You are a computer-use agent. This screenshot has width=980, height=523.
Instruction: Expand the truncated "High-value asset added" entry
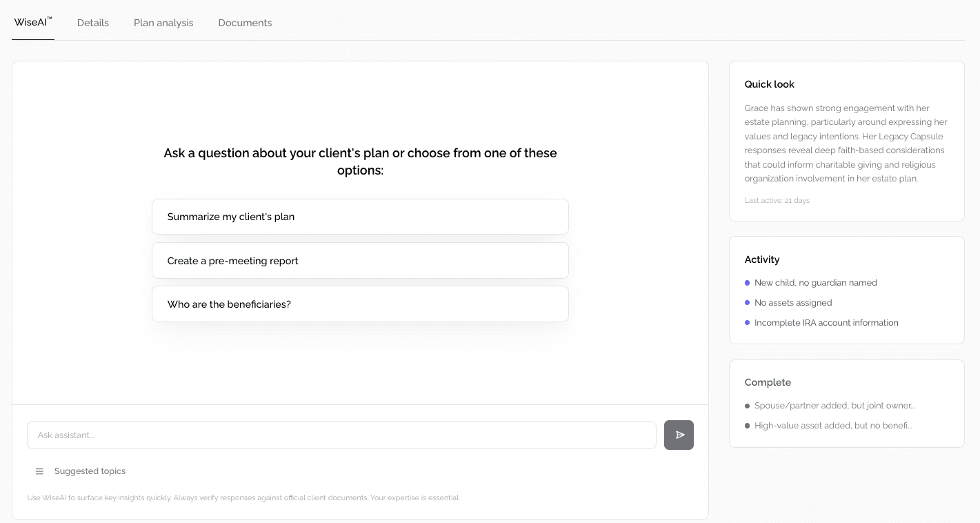click(832, 425)
